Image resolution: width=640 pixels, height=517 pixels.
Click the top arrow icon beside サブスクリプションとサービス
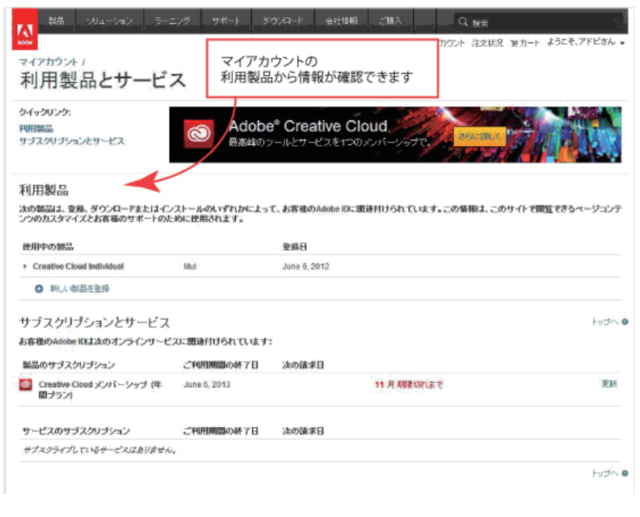pyautogui.click(x=625, y=322)
